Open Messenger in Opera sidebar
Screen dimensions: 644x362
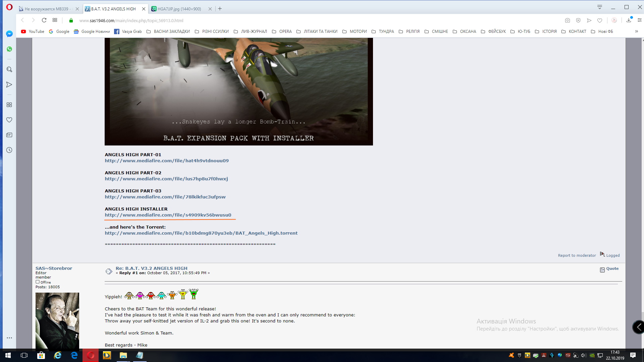pos(9,34)
